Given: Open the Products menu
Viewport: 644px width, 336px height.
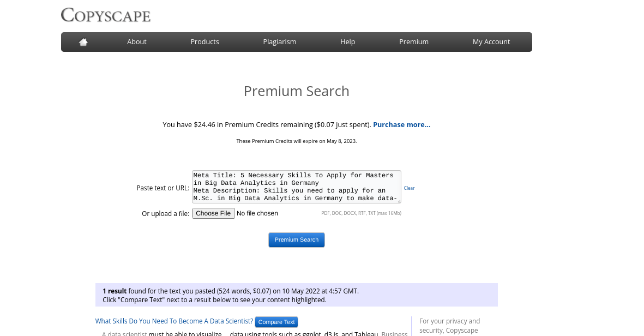Looking at the screenshot, I should [204, 42].
